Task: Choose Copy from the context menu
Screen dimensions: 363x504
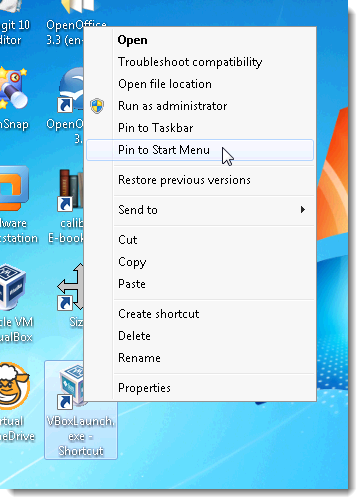Action: [199, 262]
